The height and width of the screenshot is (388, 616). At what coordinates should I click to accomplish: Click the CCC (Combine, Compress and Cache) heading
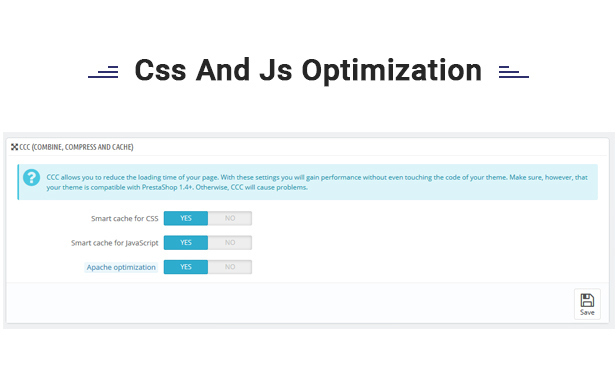click(76, 147)
